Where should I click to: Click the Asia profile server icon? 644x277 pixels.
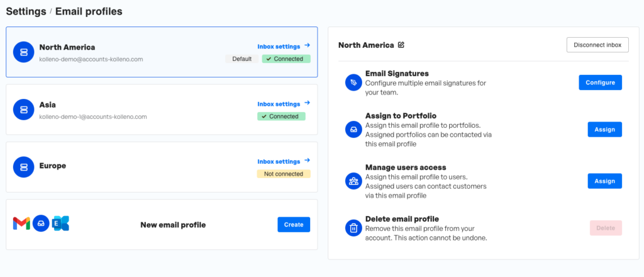coord(23,110)
